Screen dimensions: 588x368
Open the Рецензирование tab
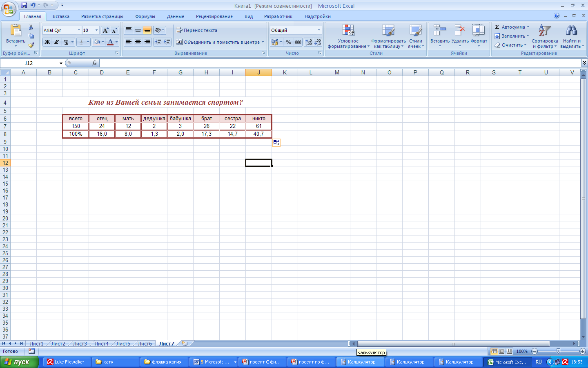click(x=214, y=16)
